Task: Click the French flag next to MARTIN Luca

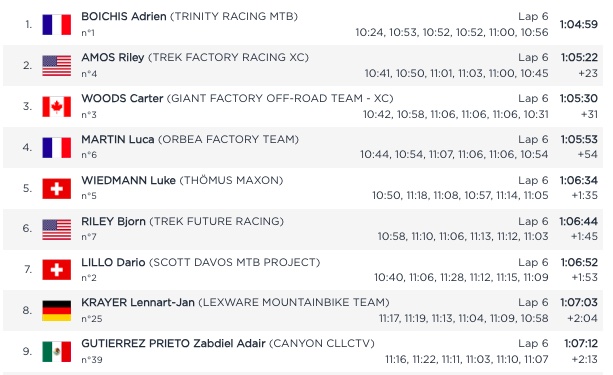Action: coord(57,147)
